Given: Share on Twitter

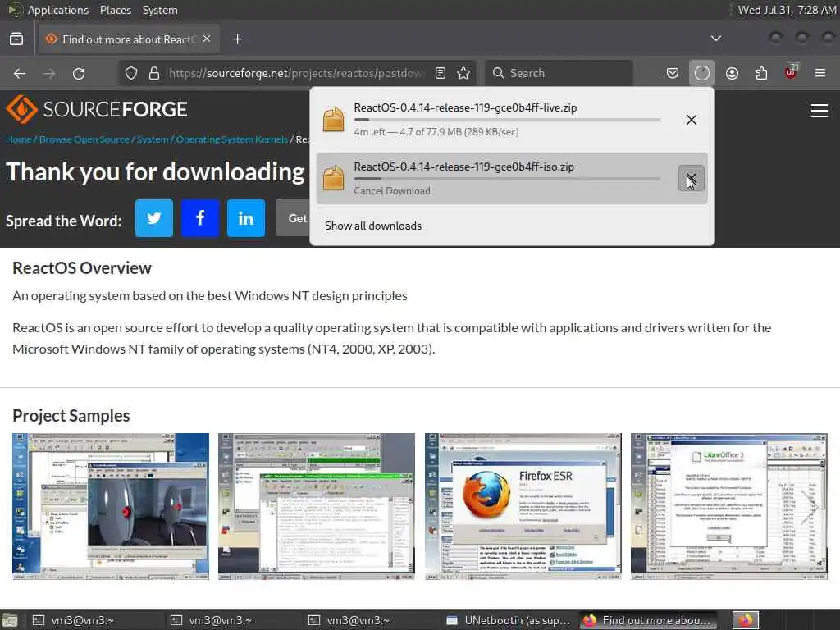Looking at the screenshot, I should pyautogui.click(x=153, y=218).
